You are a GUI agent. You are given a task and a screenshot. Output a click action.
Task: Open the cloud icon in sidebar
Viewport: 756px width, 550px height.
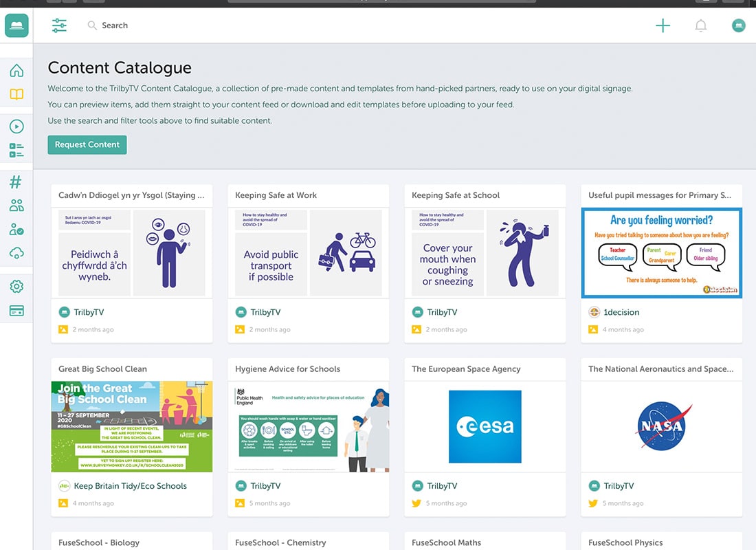click(16, 253)
